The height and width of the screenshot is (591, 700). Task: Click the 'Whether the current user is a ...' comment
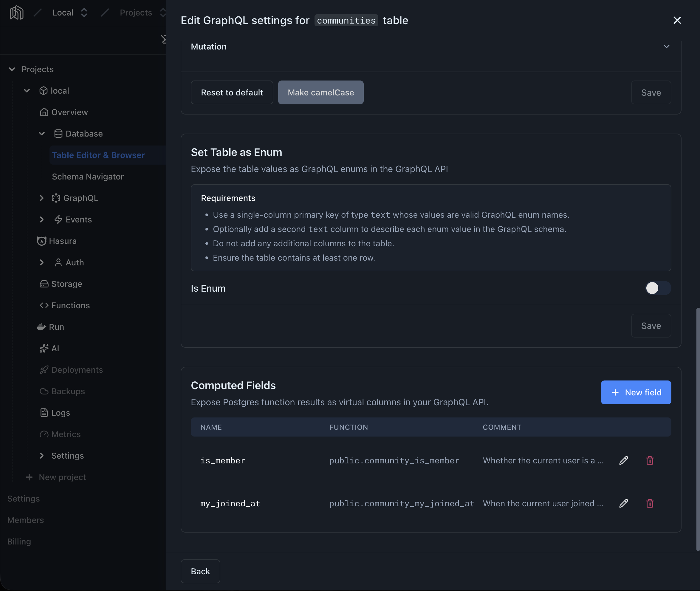click(543, 461)
